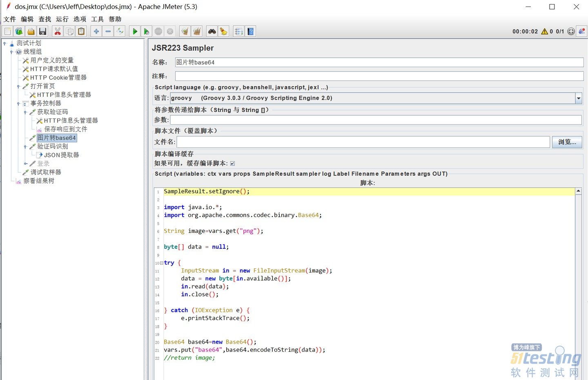Click the greyed Shutdown icon
The image size is (588, 380).
pos(170,31)
